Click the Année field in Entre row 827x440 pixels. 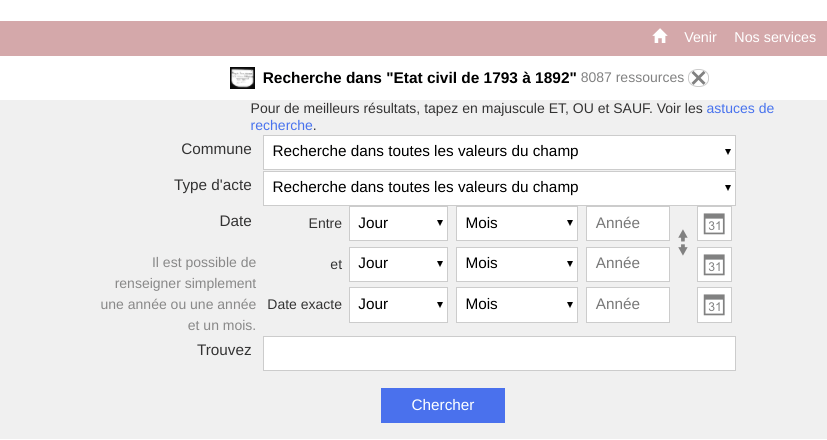[x=628, y=224]
